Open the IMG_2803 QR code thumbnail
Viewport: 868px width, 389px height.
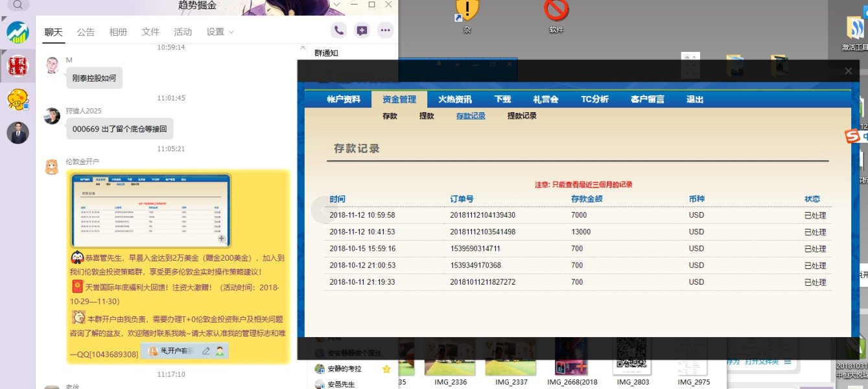tap(632, 357)
